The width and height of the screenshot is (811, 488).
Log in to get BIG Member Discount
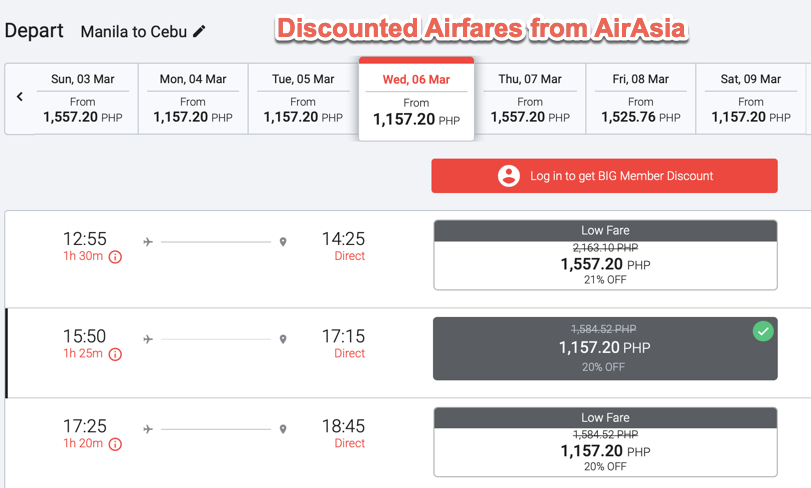[x=604, y=176]
